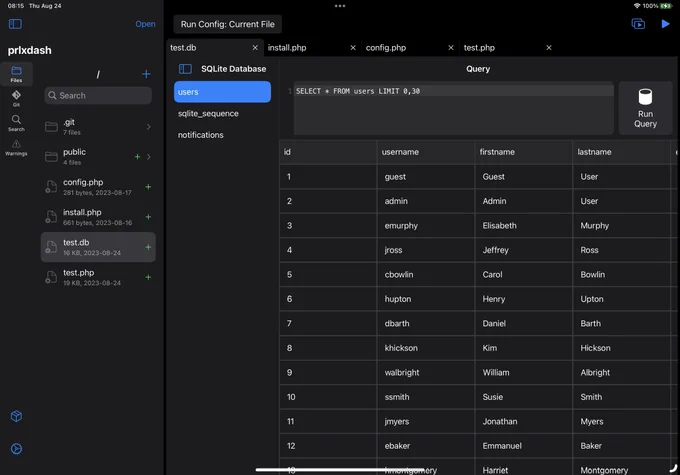The width and height of the screenshot is (680, 475).
Task: Open the Git section in sidebar
Action: point(16,98)
